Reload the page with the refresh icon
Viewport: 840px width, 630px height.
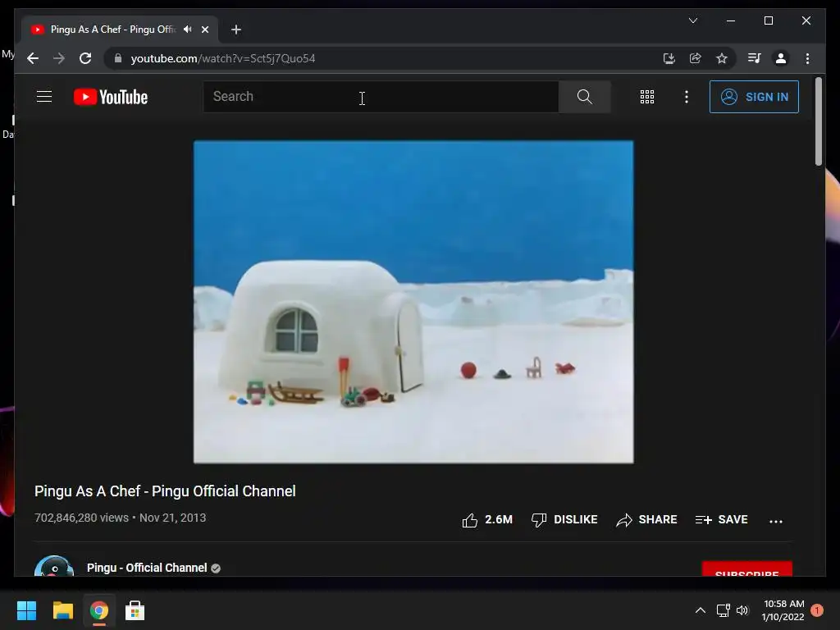click(x=85, y=58)
